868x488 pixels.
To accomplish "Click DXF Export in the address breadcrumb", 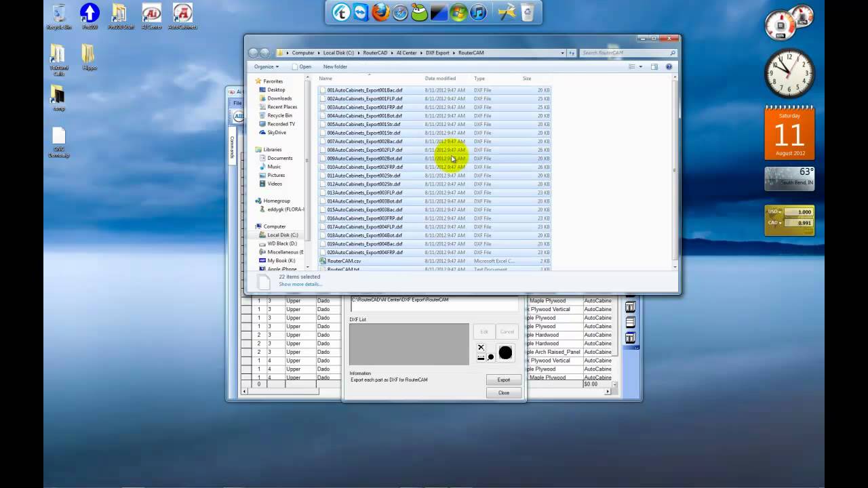I will (437, 52).
